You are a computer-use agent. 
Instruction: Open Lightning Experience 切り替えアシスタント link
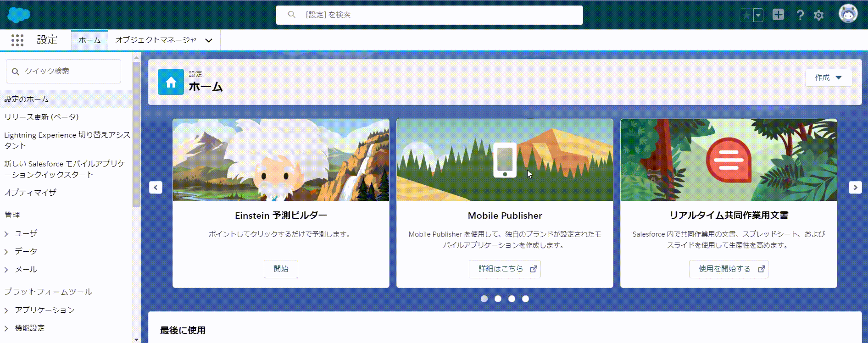[67, 140]
